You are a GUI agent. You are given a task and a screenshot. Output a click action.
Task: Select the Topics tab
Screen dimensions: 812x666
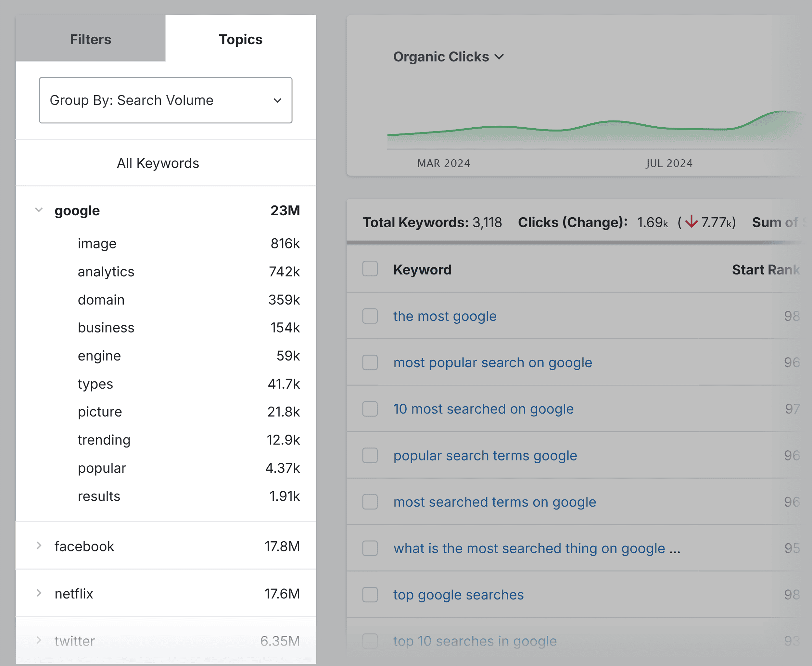(241, 39)
